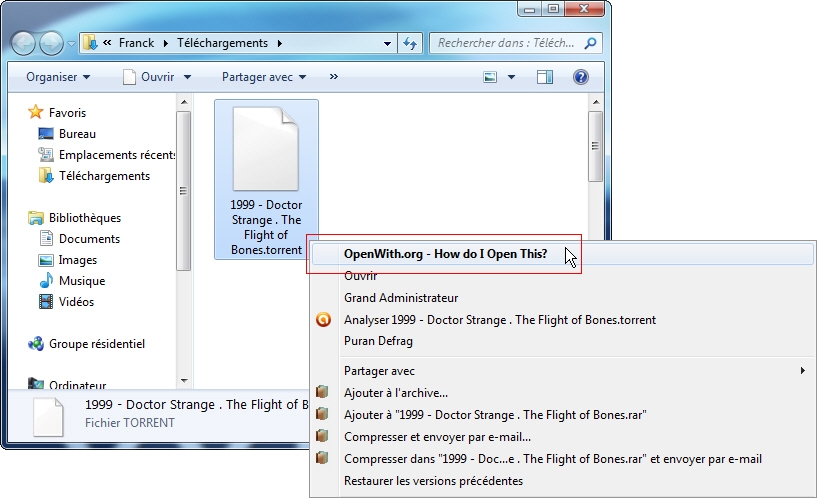This screenshot has height=498, width=817.
Task: Expand arrow after Franck breadcrumb
Action: [165, 43]
